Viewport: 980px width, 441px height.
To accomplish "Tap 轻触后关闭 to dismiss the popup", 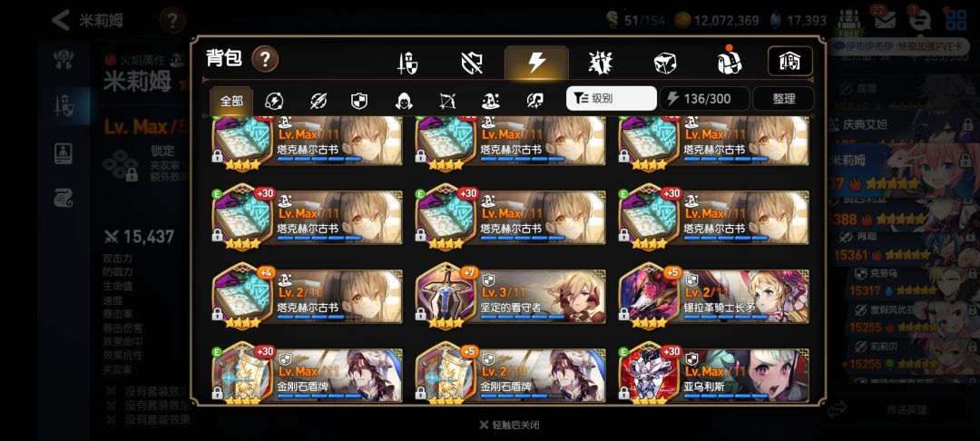I will tap(509, 425).
